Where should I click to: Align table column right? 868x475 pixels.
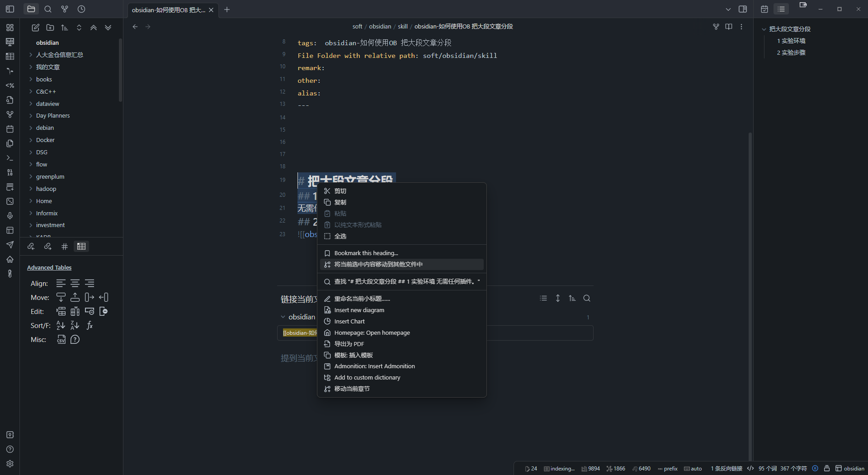coord(90,283)
